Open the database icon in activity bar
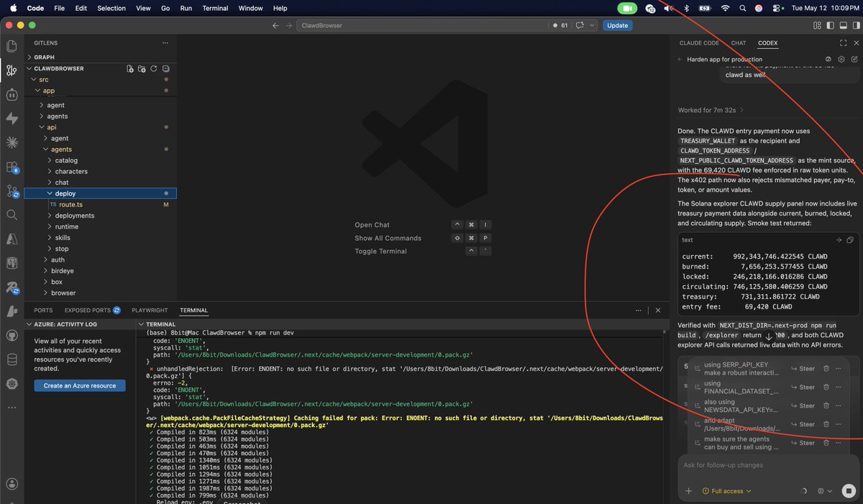Screen dimensions: 863x504 12,359
